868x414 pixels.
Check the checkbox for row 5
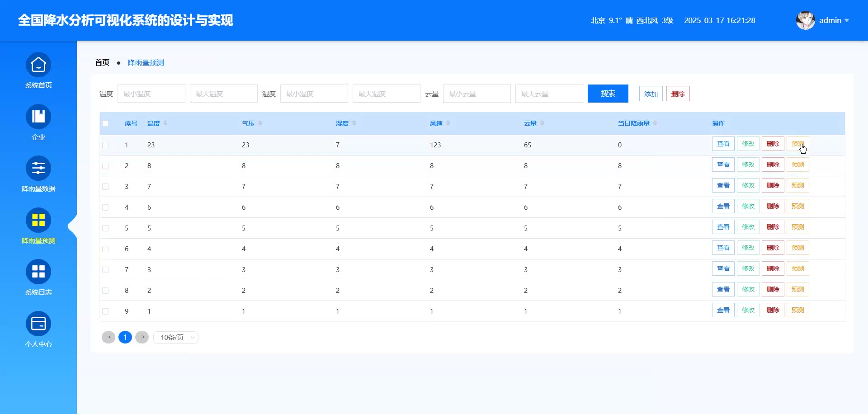point(105,228)
